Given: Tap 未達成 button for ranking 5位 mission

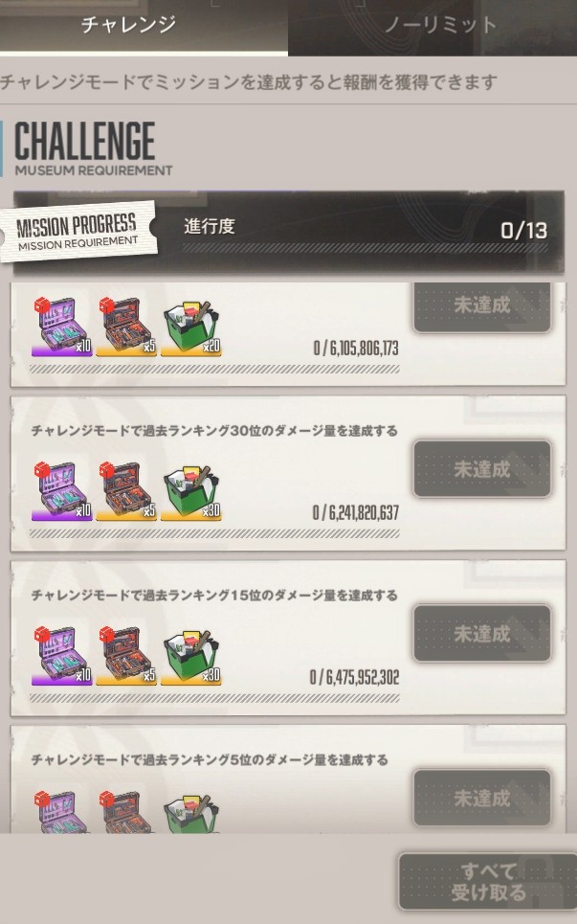Looking at the screenshot, I should point(481,798).
